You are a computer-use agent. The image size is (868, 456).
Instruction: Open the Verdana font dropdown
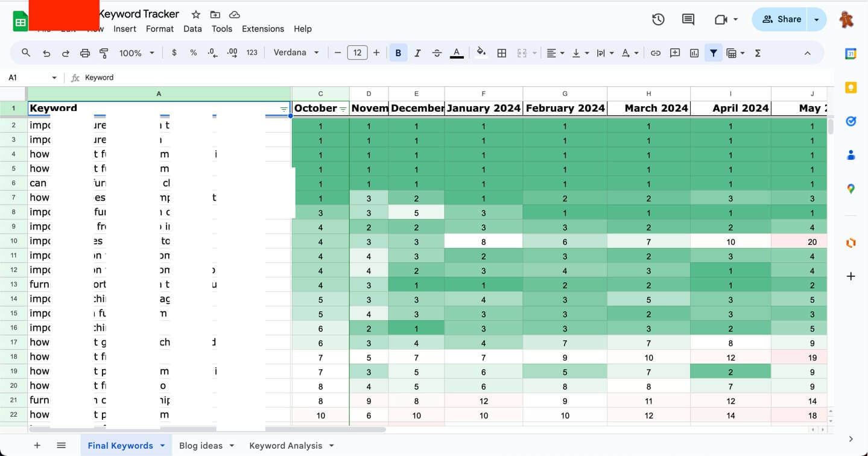tap(296, 53)
